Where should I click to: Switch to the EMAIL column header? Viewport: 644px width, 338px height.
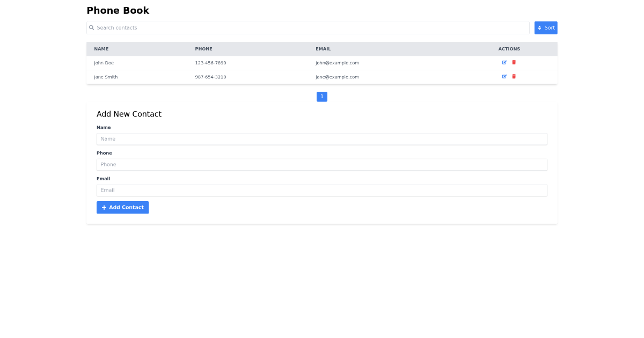click(323, 48)
